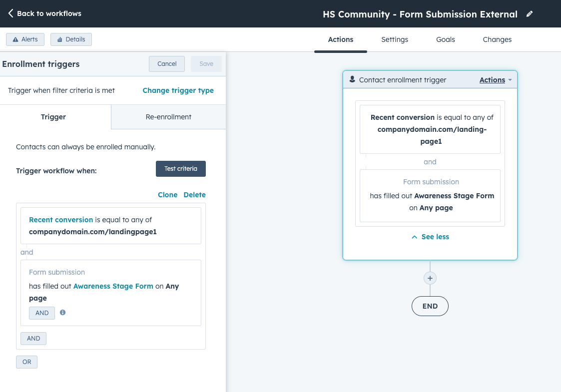Screen dimensions: 561x392
Task: Open the Recent conversion filter
Action: coord(61,219)
